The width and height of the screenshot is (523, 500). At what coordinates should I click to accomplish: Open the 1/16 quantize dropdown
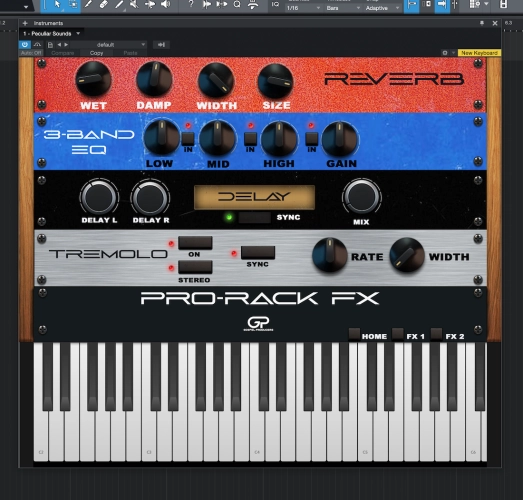coord(303,8)
